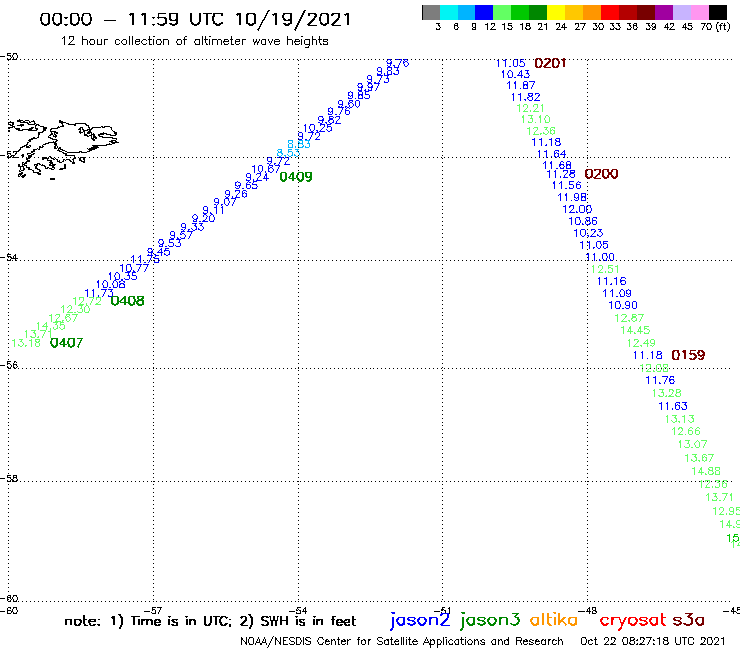
Task: Click the 11.64 wave height value
Action: (552, 154)
